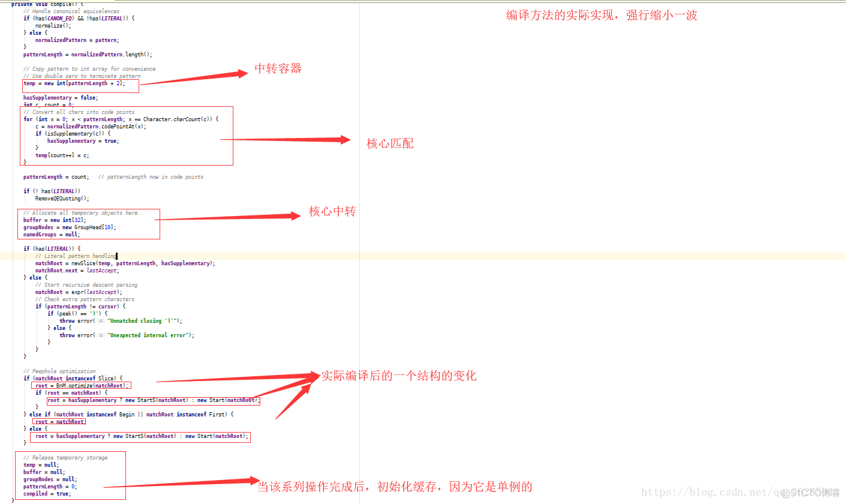Screen dimensions: 846x504
Task: Click the "RemoveQEQuoting();" call
Action: pyautogui.click(x=62, y=199)
